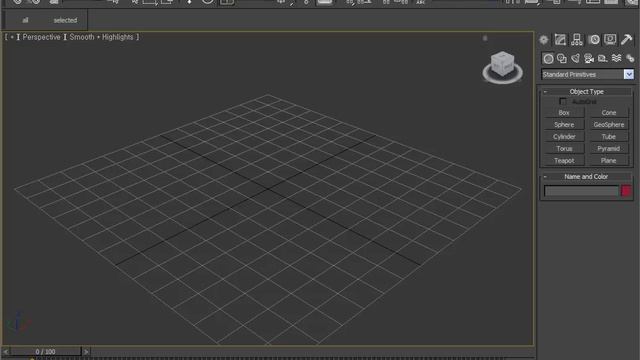Screen dimensions: 640x360
Task: Pick the Cylinder button
Action: pyautogui.click(x=564, y=137)
